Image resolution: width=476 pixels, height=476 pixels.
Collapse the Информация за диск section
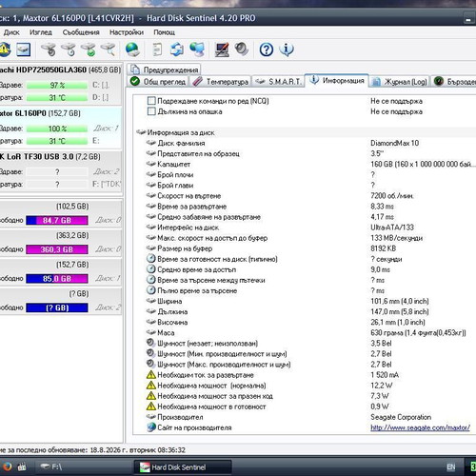point(141,132)
